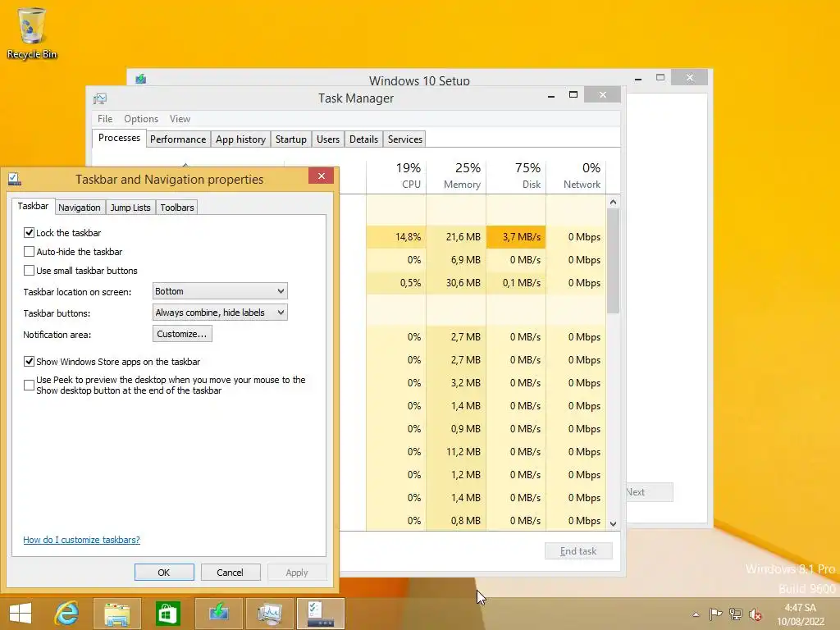Enable Use Peek to preview desktop
The image size is (840, 630).
(x=29, y=386)
